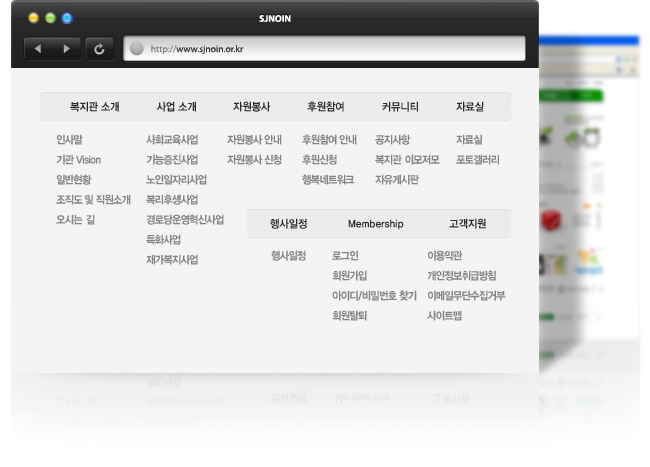650x467 pixels.
Task: Click the 로그인 login link
Action: [345, 256]
